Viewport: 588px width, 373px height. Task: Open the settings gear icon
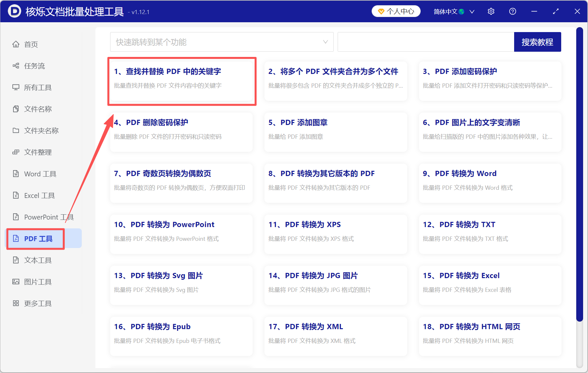coord(491,11)
